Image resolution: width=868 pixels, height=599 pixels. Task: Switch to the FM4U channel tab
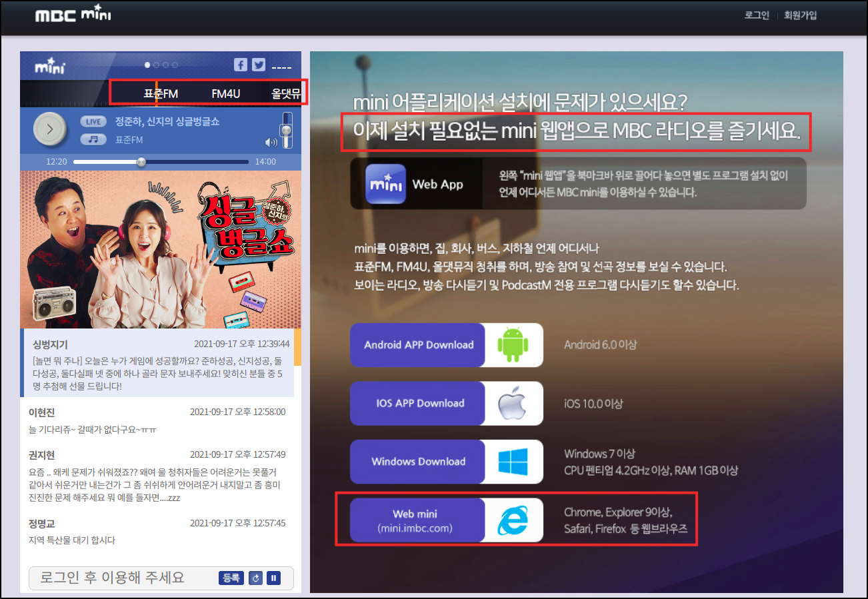[225, 94]
